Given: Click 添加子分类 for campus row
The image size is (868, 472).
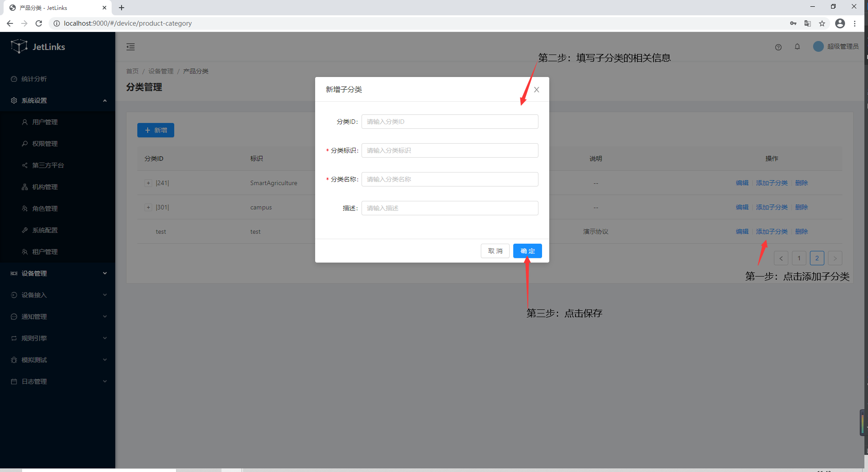Looking at the screenshot, I should [772, 207].
